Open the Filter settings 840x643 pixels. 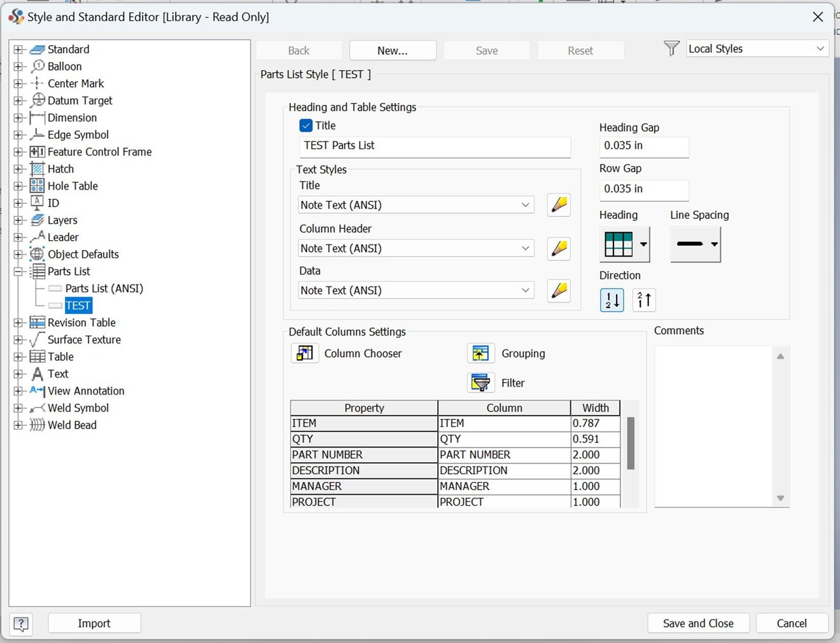point(480,383)
